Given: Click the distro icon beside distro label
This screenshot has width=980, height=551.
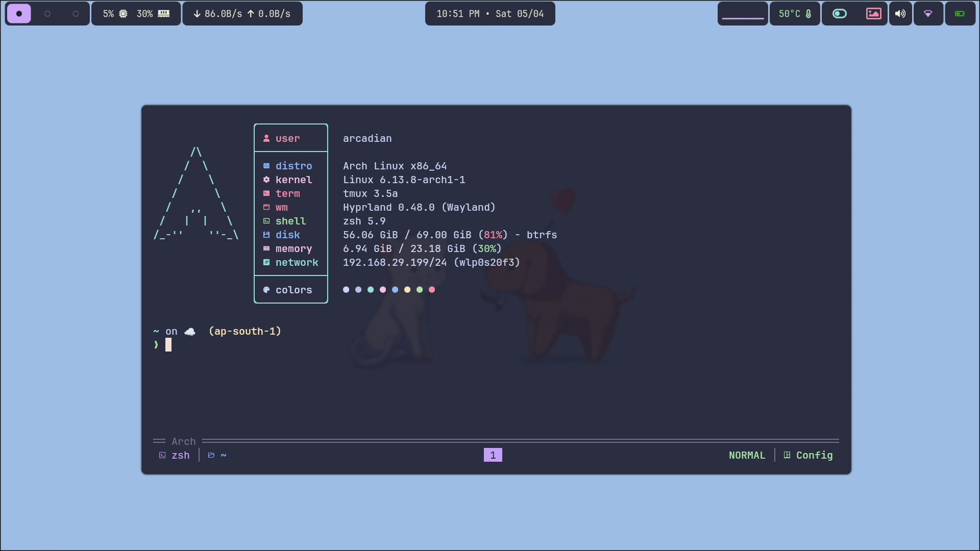Looking at the screenshot, I should pyautogui.click(x=266, y=166).
